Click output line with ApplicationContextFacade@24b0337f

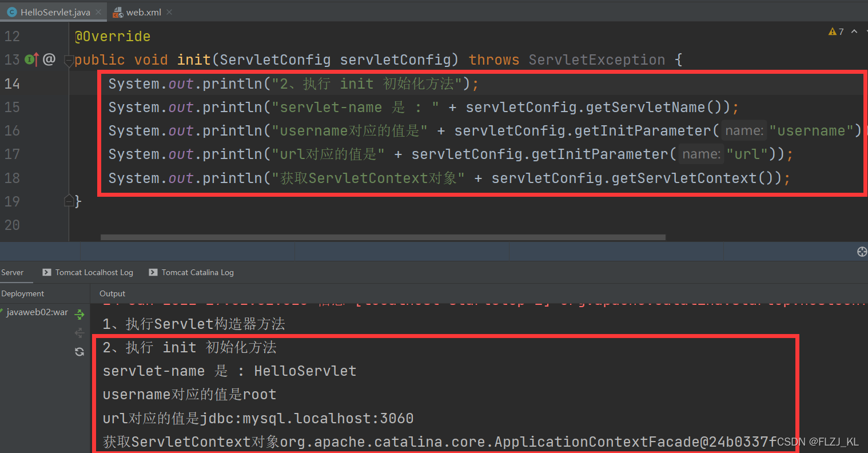440,442
